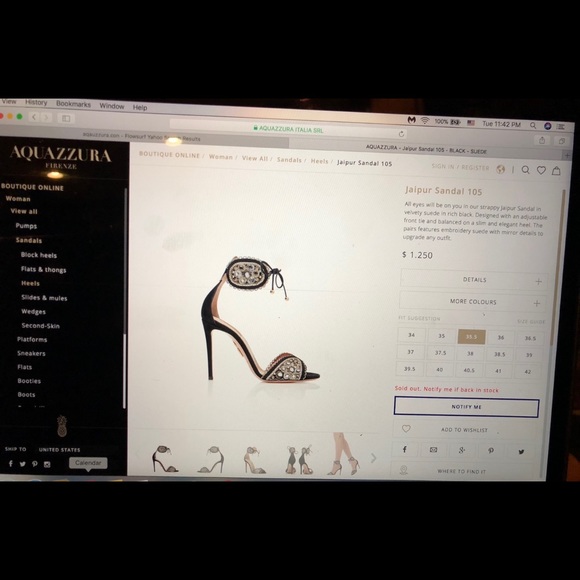Image resolution: width=580 pixels, height=580 pixels.
Task: Open Flats & thongs subcategory
Action: [x=44, y=269]
